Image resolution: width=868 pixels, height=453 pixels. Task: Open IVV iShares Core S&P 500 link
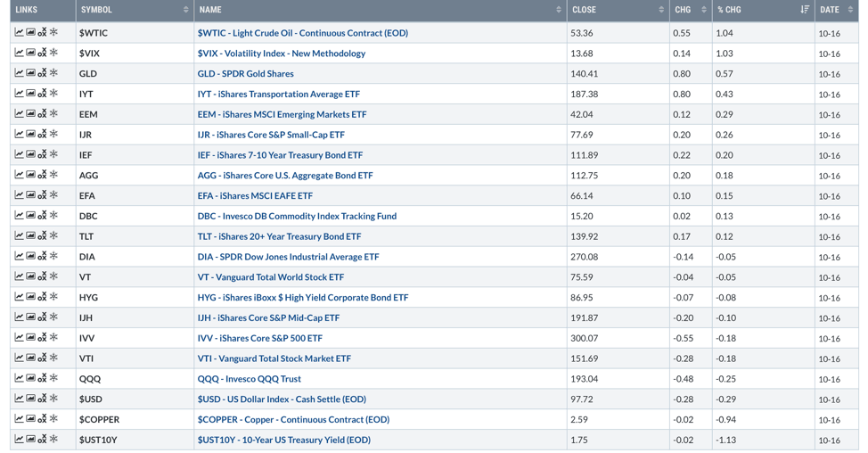(260, 338)
